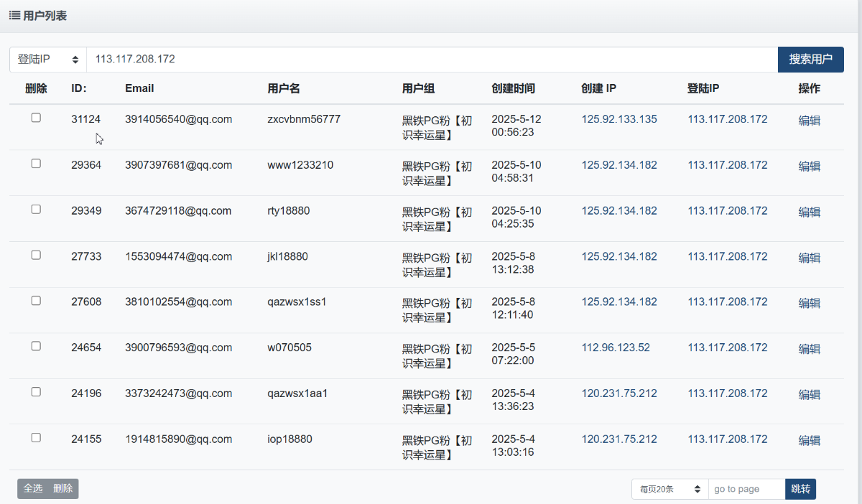The width and height of the screenshot is (862, 504).
Task: Open 编辑 for user rty18880
Action: point(810,213)
